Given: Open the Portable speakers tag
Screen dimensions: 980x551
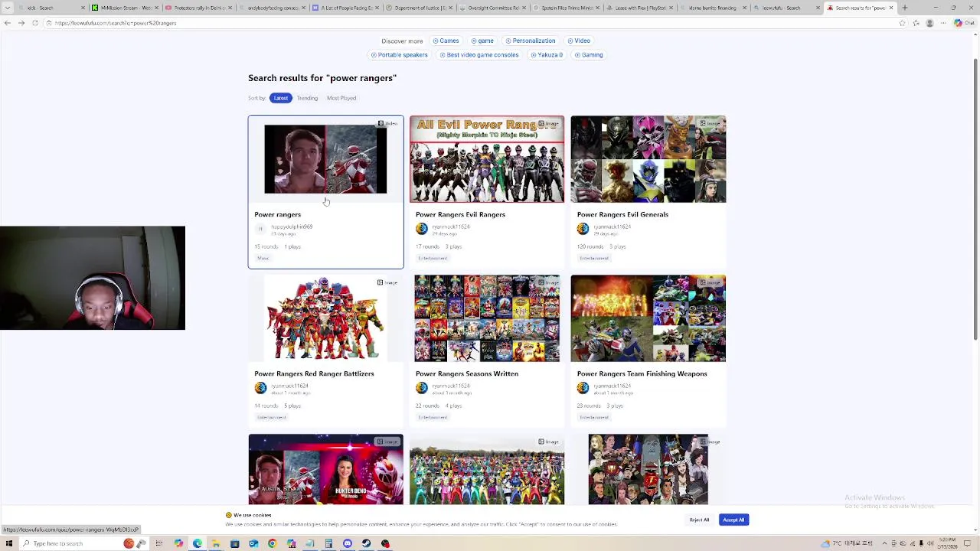Looking at the screenshot, I should [400, 55].
